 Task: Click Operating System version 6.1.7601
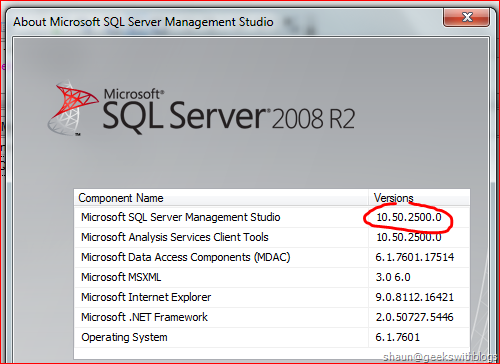point(397,337)
